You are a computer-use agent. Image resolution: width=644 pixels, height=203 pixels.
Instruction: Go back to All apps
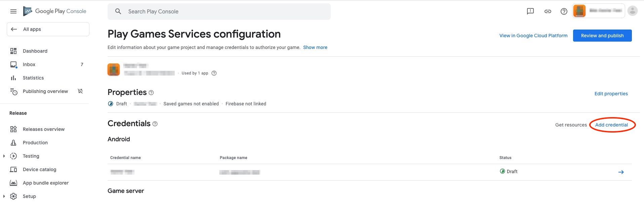(x=48, y=29)
